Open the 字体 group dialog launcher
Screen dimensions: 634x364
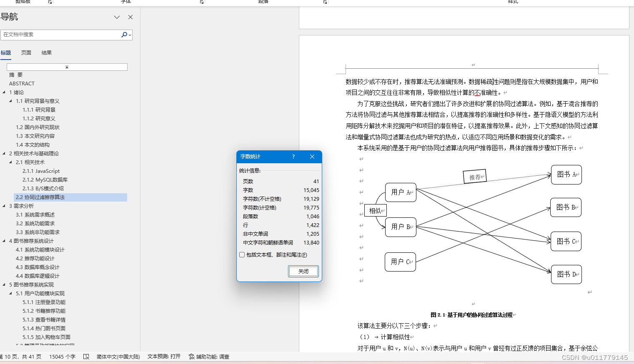pyautogui.click(x=202, y=2)
